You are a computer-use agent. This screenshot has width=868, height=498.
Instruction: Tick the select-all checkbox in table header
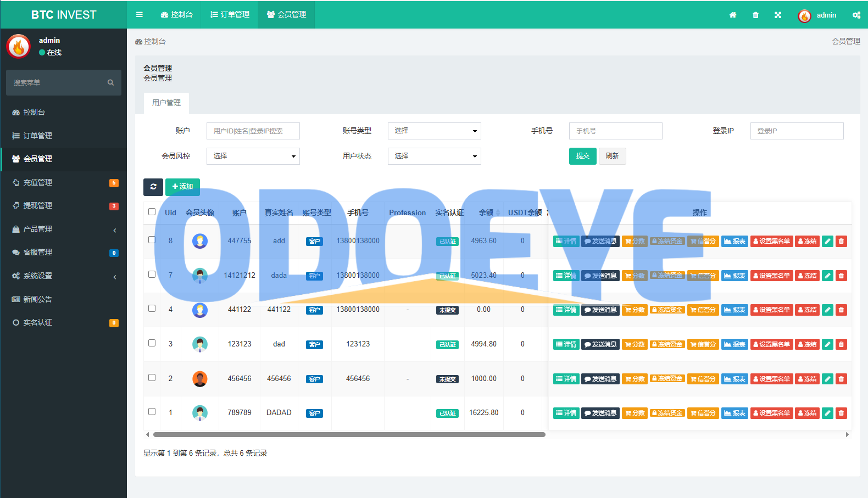pos(152,212)
